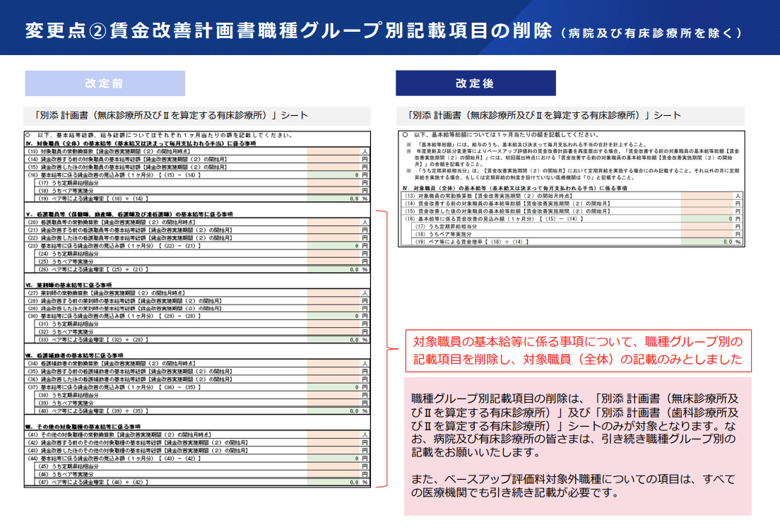Click the subtitle （病院及び有床診療所を除く）
780x532 pixels.
(x=651, y=33)
